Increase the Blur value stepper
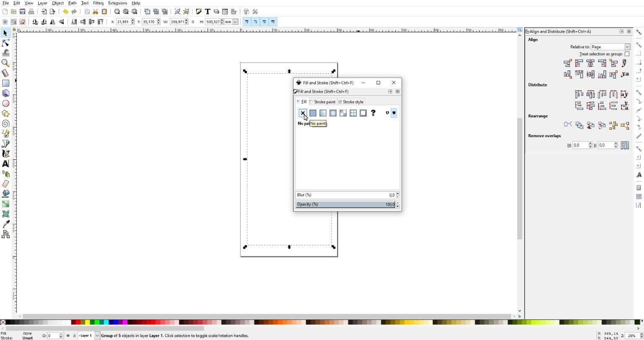 click(x=397, y=193)
